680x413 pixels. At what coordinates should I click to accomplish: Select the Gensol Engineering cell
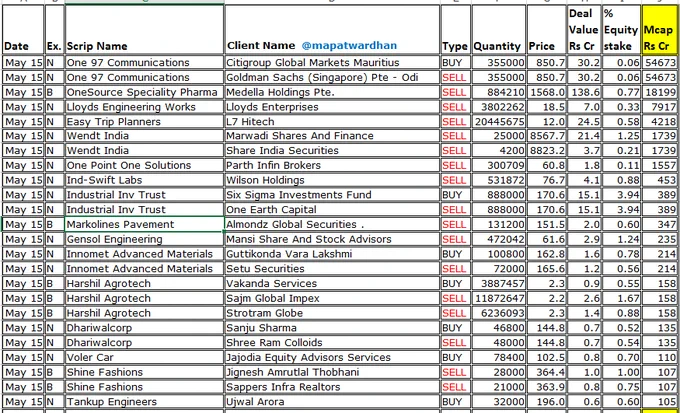point(144,239)
